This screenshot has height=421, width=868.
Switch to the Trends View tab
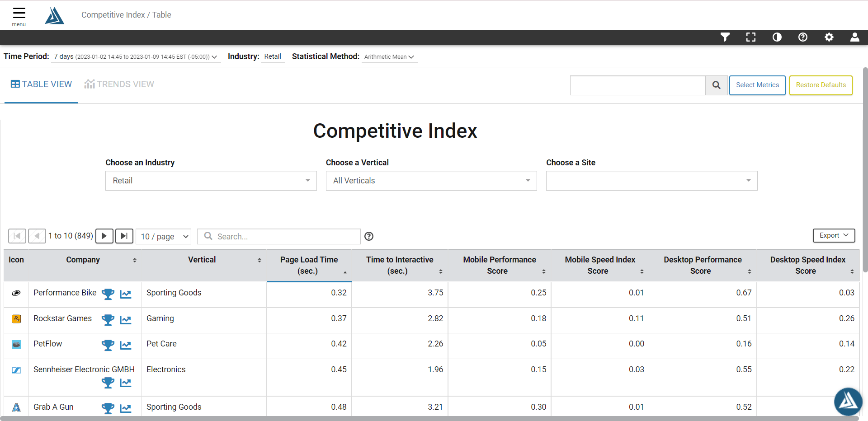pos(119,84)
